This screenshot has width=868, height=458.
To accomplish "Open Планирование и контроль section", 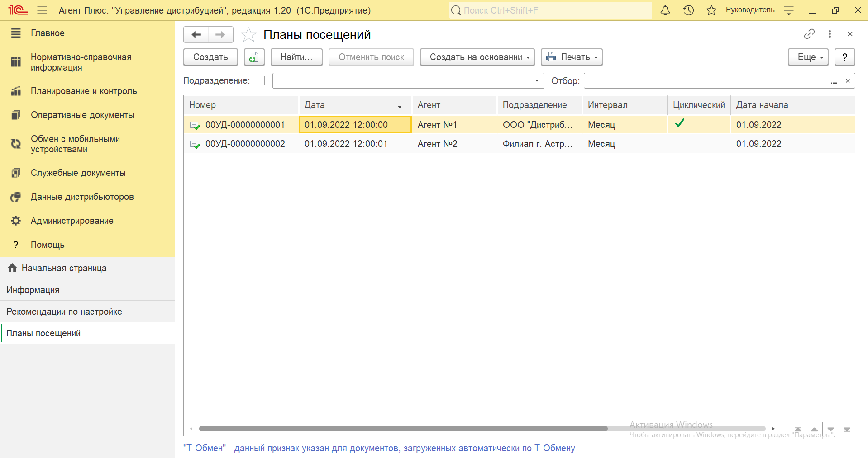I will pos(87,91).
